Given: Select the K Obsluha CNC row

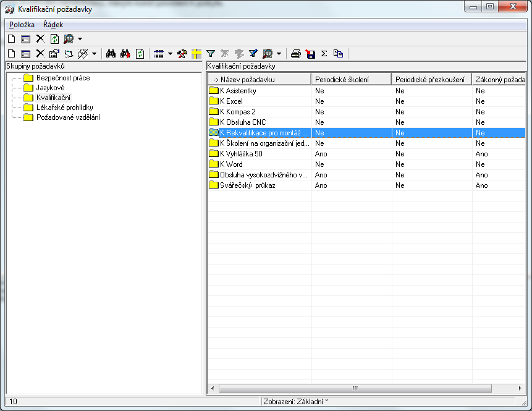Looking at the screenshot, I should point(366,122).
